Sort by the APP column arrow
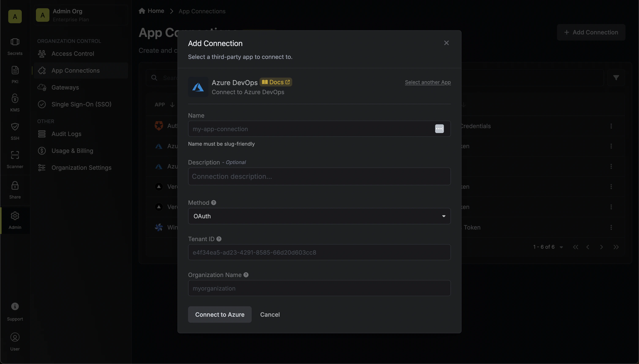The width and height of the screenshot is (639, 364). click(x=172, y=105)
